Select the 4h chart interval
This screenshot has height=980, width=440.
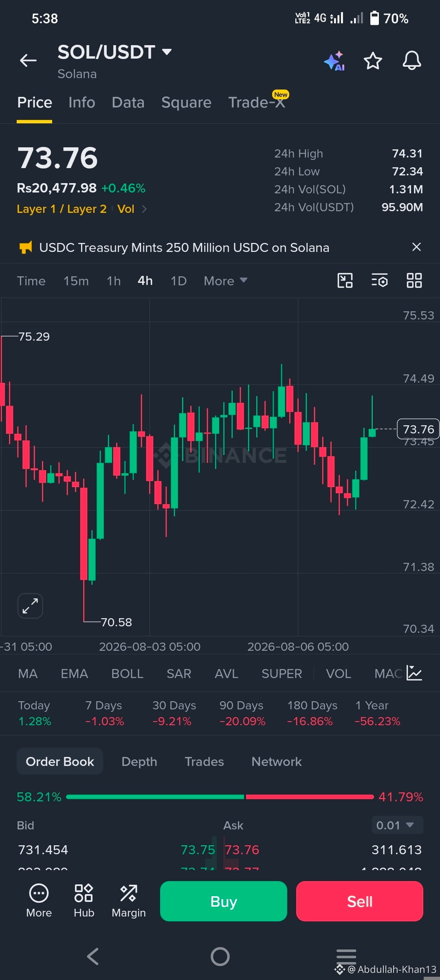tap(145, 281)
